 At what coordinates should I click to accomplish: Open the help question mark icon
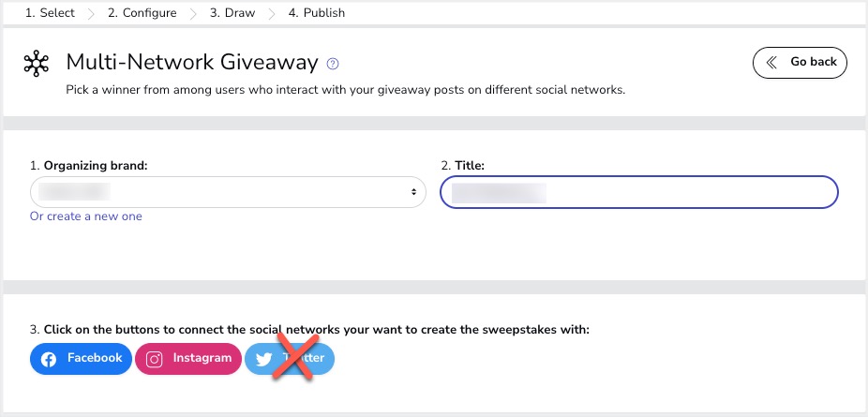coord(333,64)
